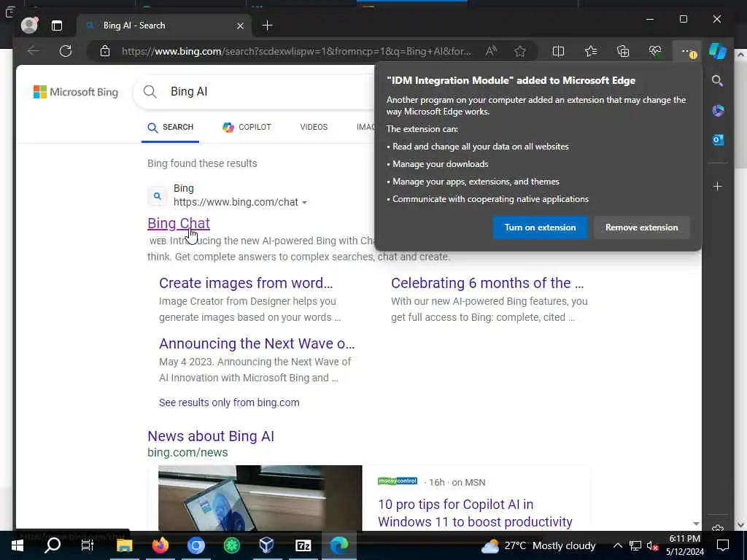Show hidden system tray icons
747x560 pixels.
(x=617, y=545)
